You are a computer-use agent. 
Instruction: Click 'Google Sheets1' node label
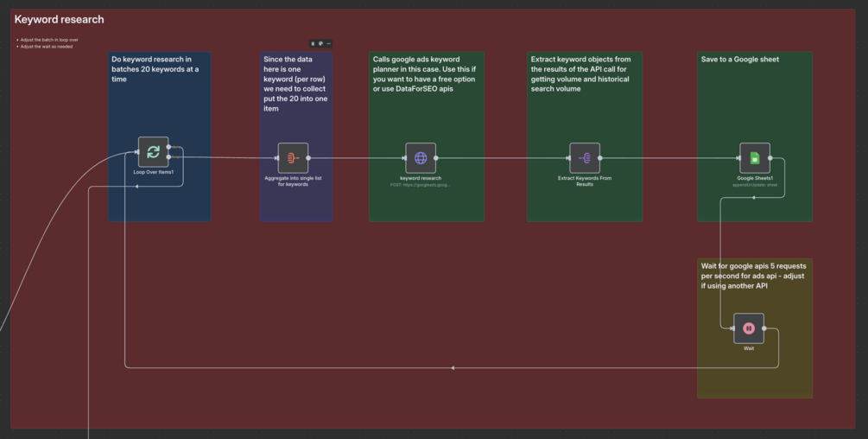click(755, 178)
